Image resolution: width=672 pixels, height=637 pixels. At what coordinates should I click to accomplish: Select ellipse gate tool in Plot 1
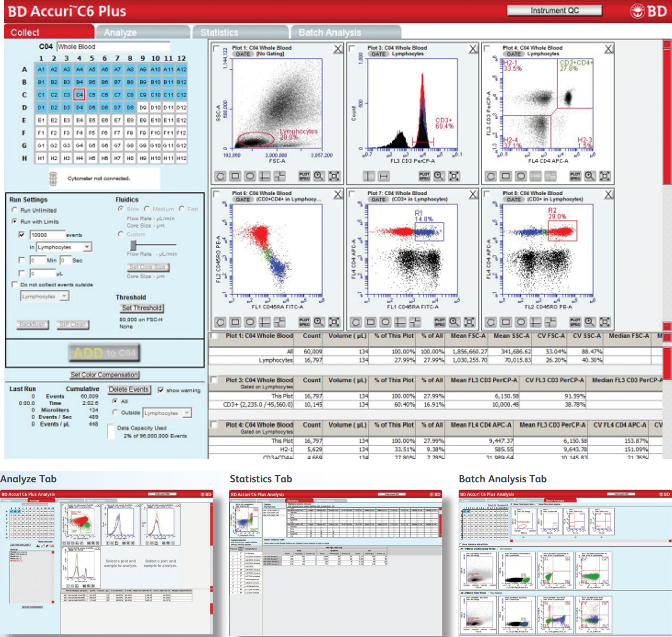pos(250,176)
